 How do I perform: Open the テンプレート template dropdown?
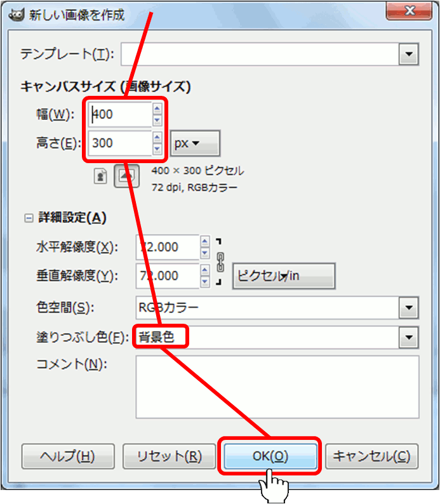tap(408, 55)
